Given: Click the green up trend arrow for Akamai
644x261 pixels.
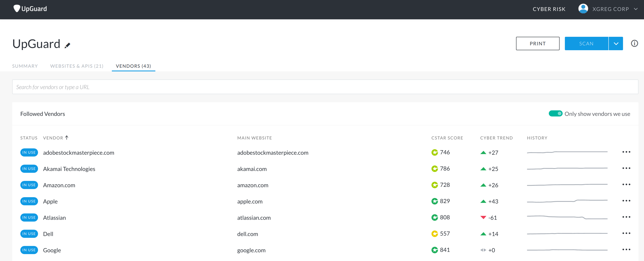Looking at the screenshot, I should [483, 169].
